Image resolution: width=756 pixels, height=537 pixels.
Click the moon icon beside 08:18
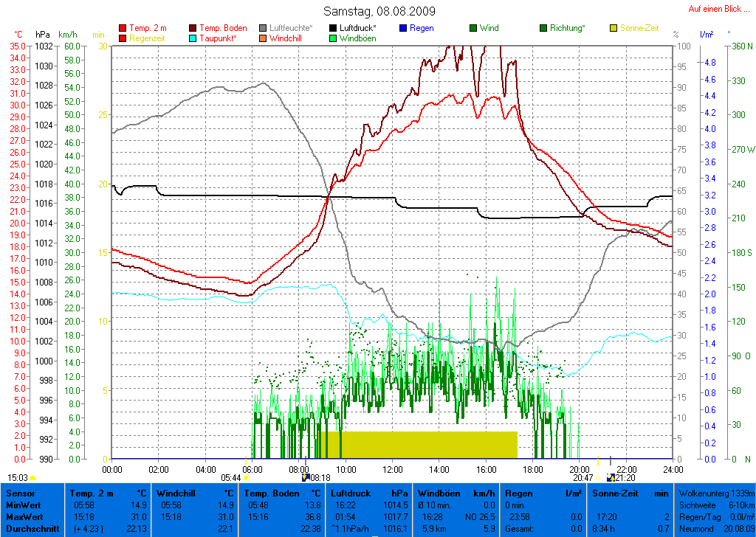tap(306, 478)
